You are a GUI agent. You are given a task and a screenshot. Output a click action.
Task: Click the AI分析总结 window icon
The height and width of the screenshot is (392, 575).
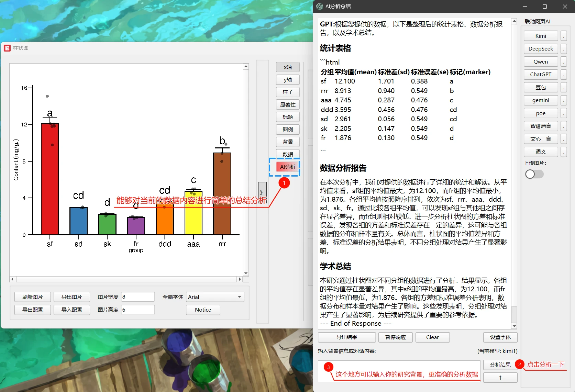(x=320, y=7)
